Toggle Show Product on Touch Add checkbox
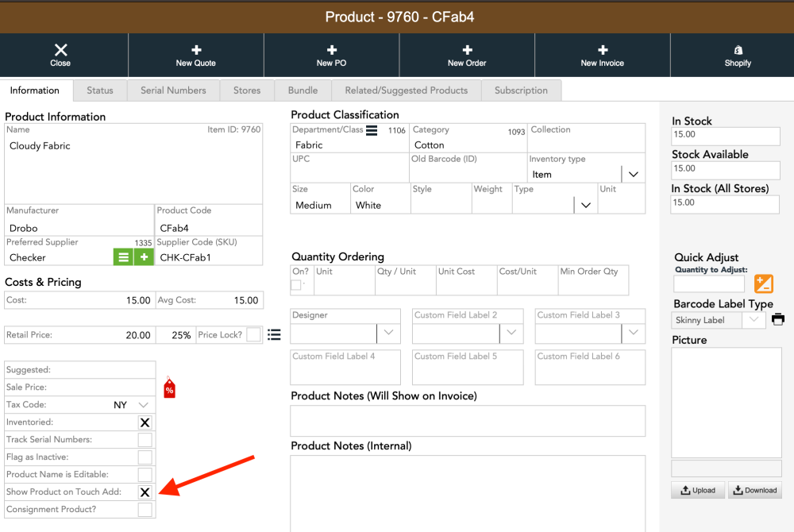The height and width of the screenshot is (532, 794). click(x=145, y=492)
